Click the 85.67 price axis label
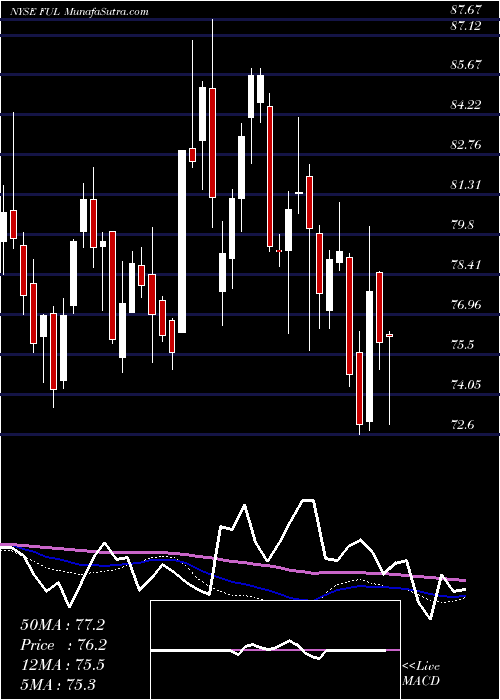 467,65
